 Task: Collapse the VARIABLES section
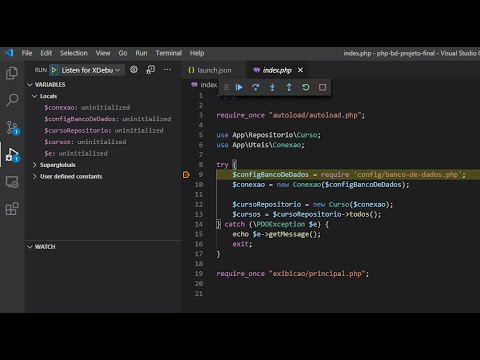(30, 85)
